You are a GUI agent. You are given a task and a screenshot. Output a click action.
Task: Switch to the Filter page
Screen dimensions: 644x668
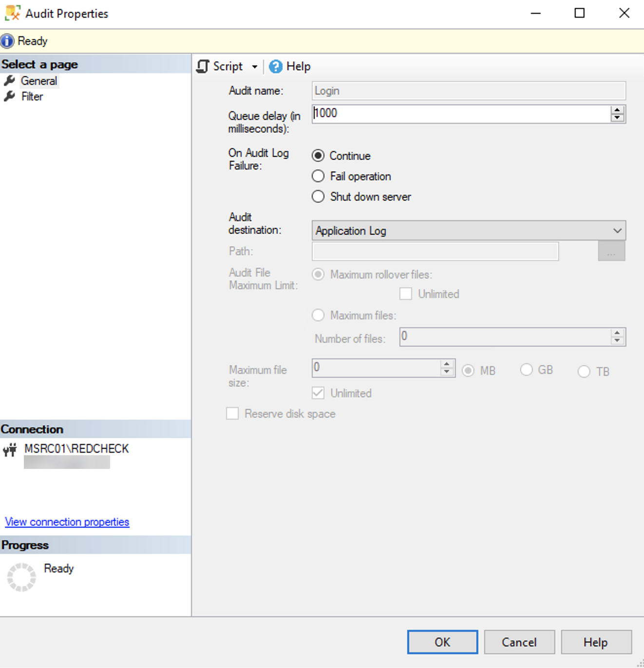click(32, 96)
